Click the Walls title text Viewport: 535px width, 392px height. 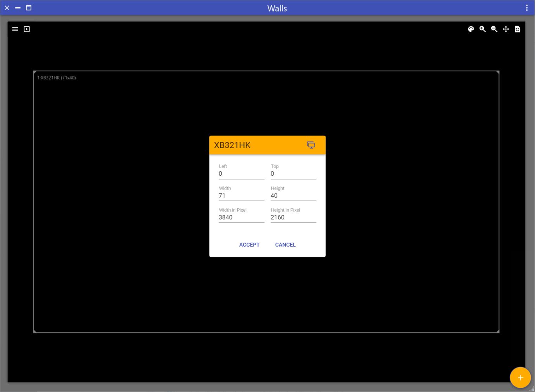(x=277, y=8)
